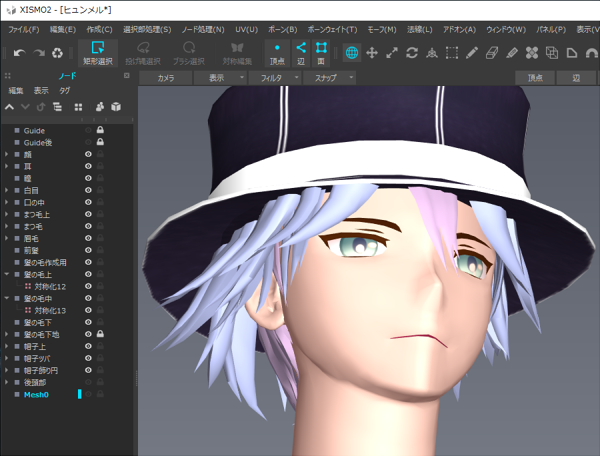This screenshot has height=456, width=600.
Task: Lock the 眉毛 node with its lock toggle
Action: click(x=100, y=238)
